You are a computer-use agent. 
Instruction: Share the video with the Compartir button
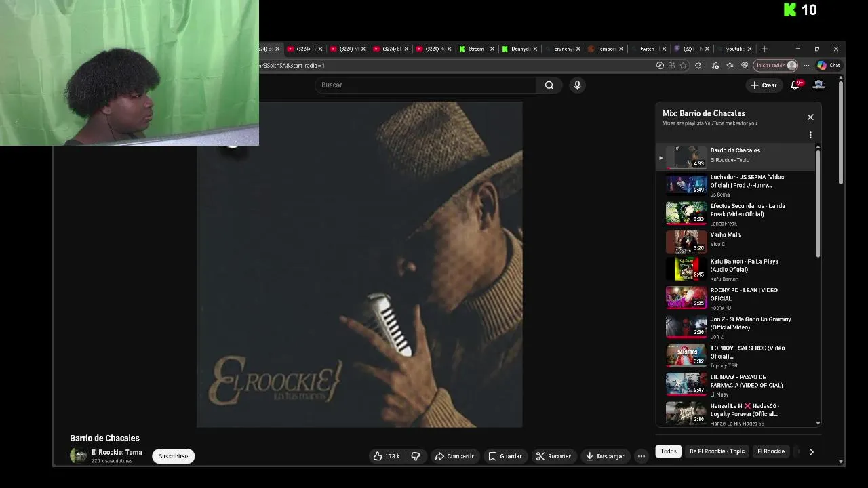click(x=454, y=456)
